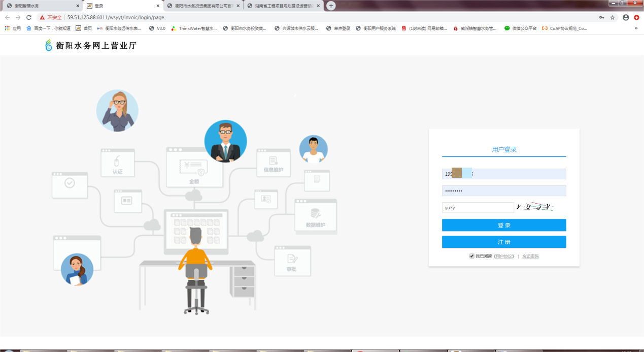Click the password input field
644x352 pixels.
503,191
